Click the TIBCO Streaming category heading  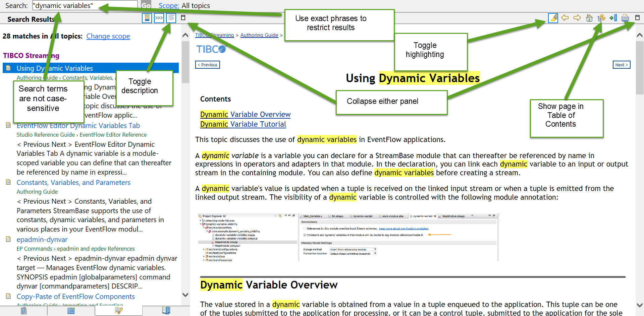pos(31,56)
